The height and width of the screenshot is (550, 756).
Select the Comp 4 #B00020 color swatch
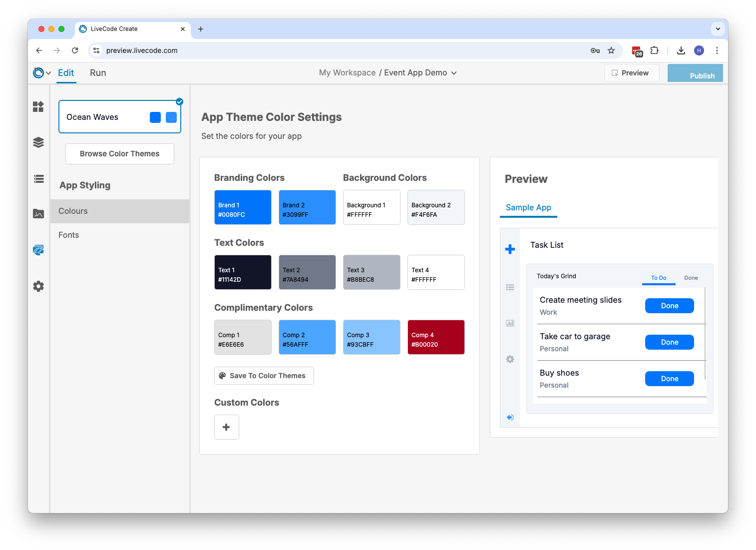point(435,337)
